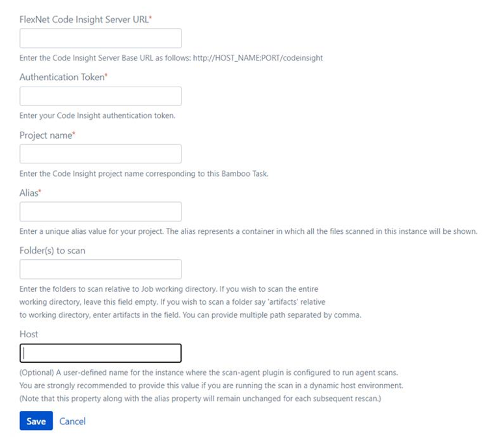Click the unique alias value description text

pyautogui.click(x=249, y=231)
